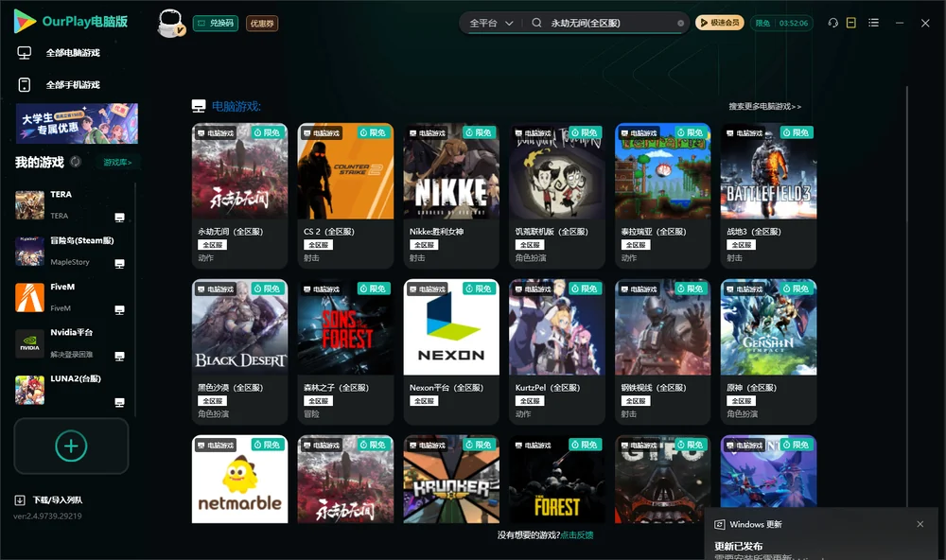Click 限免 badge on 战地3 card

pyautogui.click(x=797, y=132)
